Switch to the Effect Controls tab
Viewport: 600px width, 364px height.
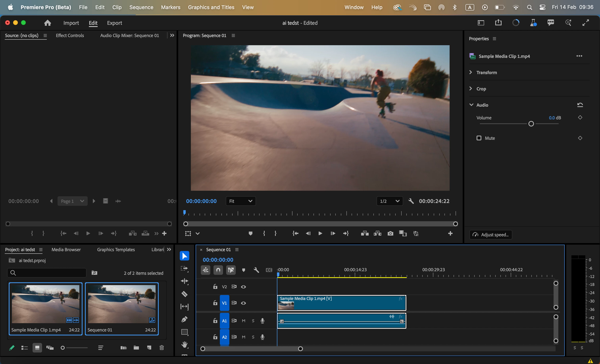[x=70, y=35]
